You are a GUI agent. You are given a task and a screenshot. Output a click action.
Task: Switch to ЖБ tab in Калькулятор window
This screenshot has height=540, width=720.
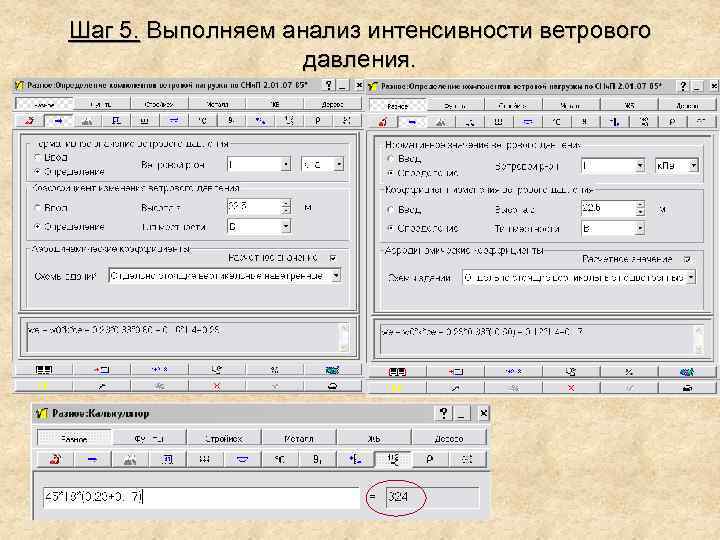click(x=374, y=439)
